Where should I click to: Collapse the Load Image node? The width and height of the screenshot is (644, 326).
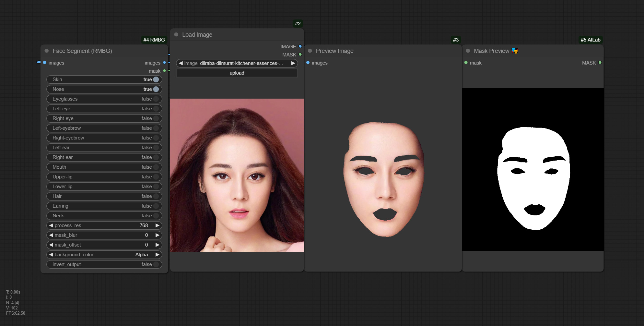pyautogui.click(x=176, y=35)
